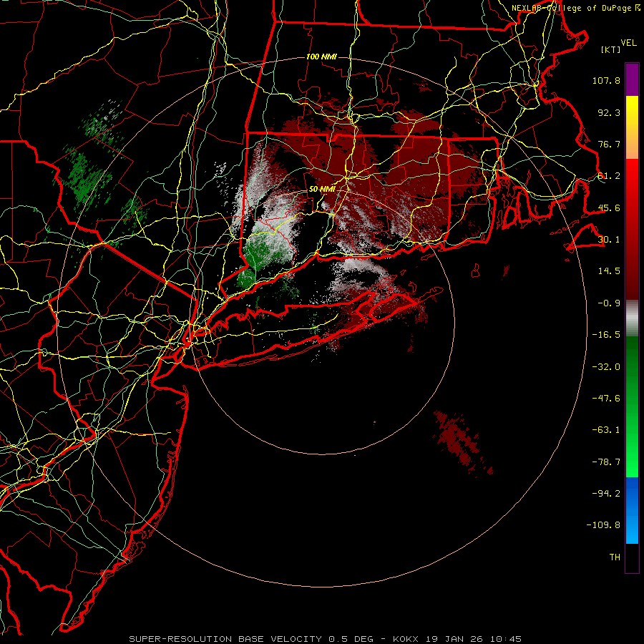Pick the gray zero-velocity segment of scale
This screenshot has height=644, width=644.
point(632,318)
